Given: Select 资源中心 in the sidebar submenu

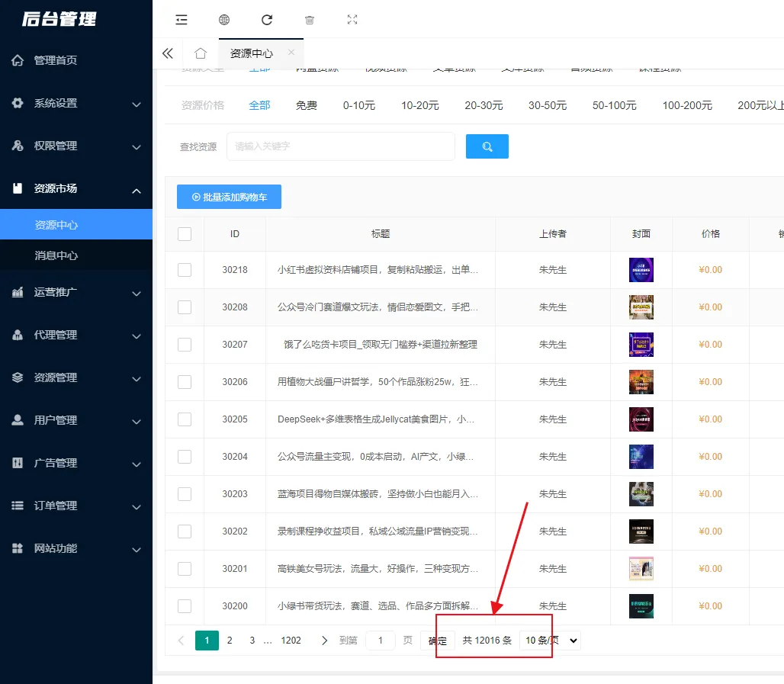Looking at the screenshot, I should (x=76, y=224).
